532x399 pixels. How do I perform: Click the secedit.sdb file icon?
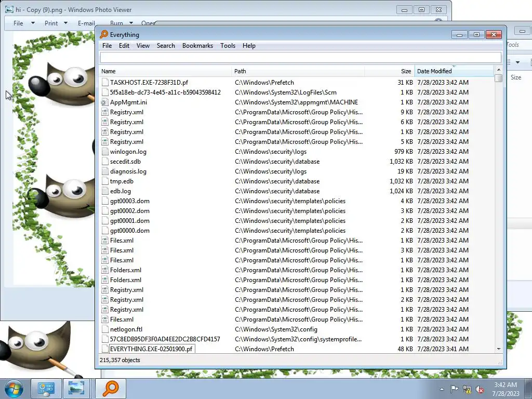point(105,162)
